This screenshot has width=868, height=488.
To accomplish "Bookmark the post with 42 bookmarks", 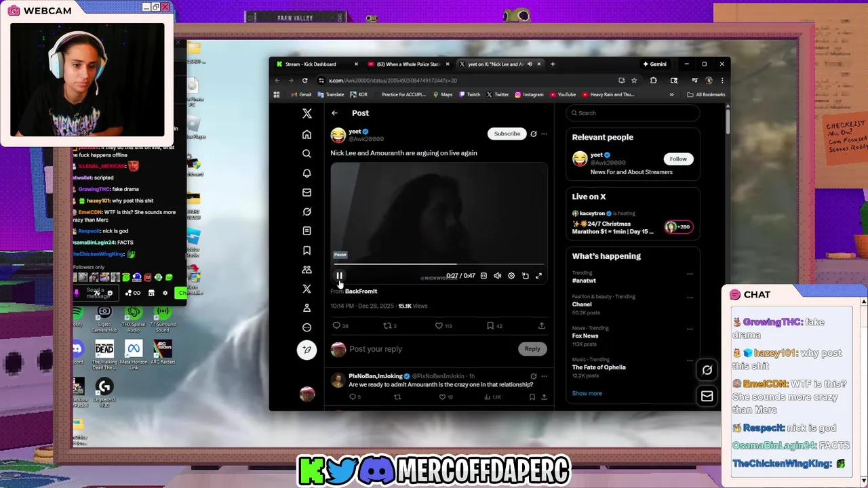I will click(x=494, y=325).
